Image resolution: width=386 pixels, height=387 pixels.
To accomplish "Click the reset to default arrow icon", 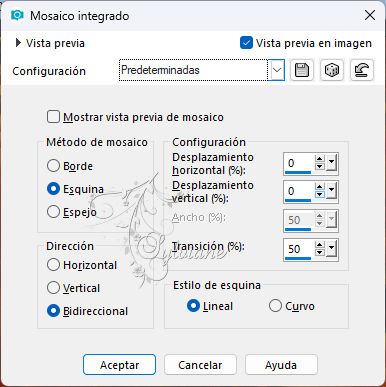I will (362, 70).
